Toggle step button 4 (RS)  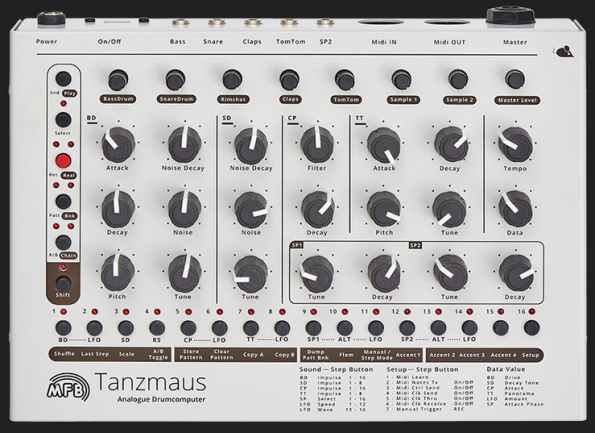click(x=157, y=328)
